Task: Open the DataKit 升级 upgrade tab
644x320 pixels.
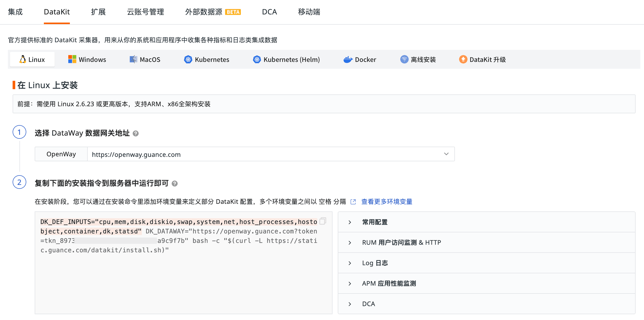Action: (482, 60)
